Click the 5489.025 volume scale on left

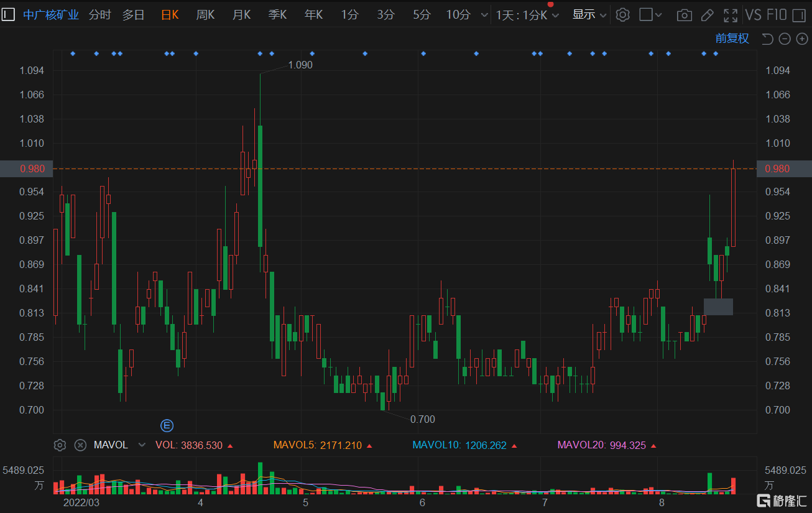coord(22,470)
